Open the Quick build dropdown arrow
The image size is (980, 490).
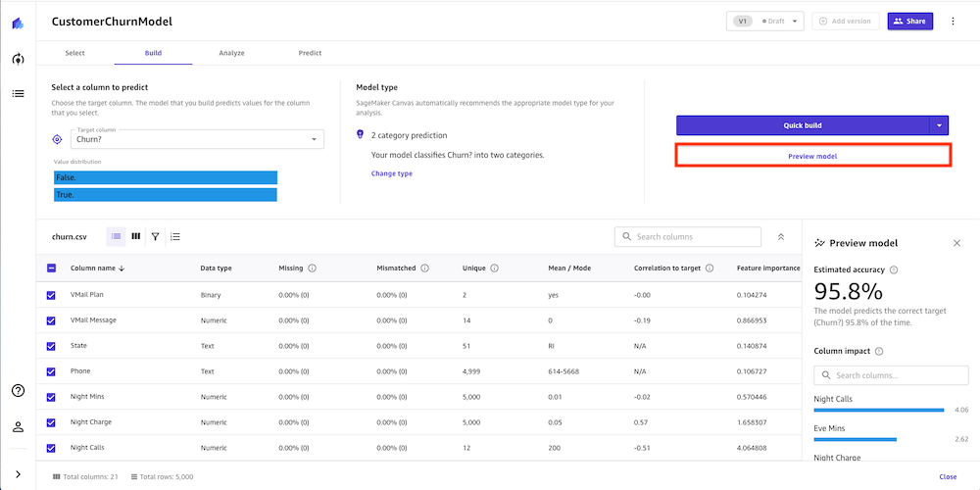[939, 125]
